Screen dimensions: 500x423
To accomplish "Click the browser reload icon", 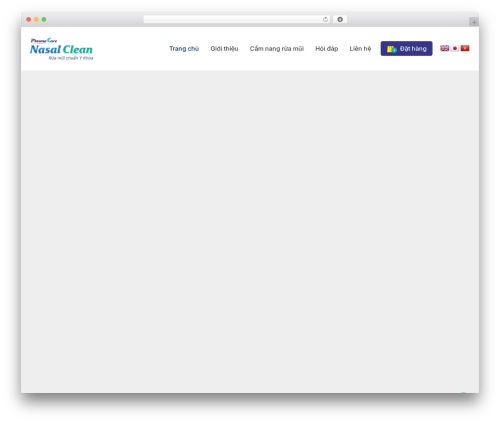I will [325, 19].
